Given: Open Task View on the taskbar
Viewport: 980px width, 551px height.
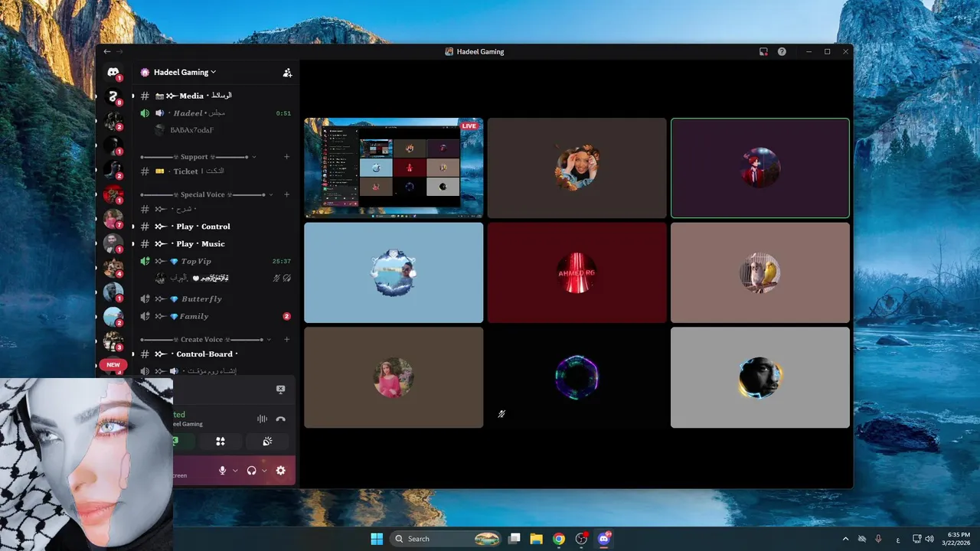Looking at the screenshot, I should 514,539.
